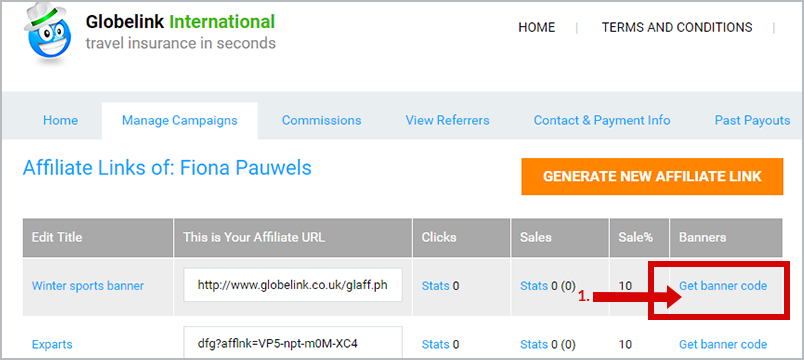View click Stats for Winter sports banner
The image size is (804, 360).
point(435,286)
